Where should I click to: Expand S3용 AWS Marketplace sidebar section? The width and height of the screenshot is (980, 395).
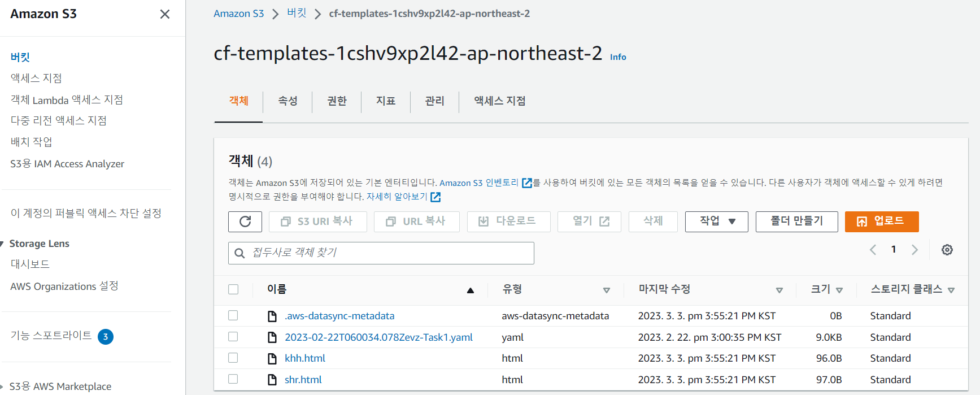click(2, 387)
